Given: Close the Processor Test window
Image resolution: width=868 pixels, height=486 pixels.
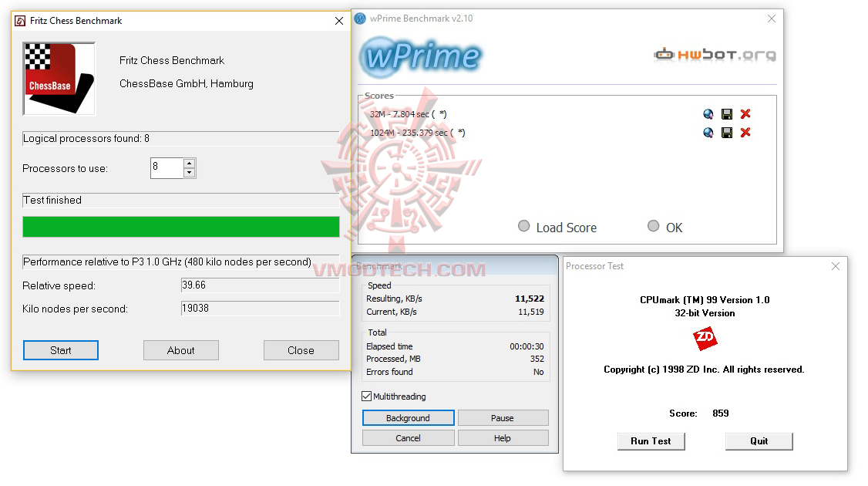Looking at the screenshot, I should coord(836,266).
